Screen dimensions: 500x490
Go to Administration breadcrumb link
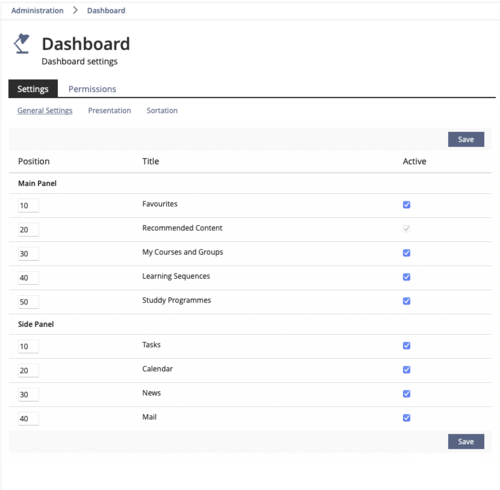[x=37, y=10]
